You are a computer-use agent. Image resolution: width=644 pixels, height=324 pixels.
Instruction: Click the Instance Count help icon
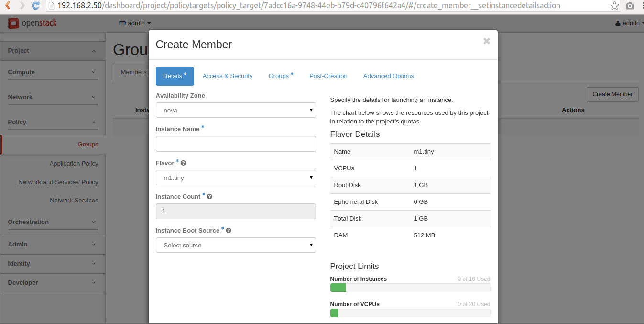[209, 197]
